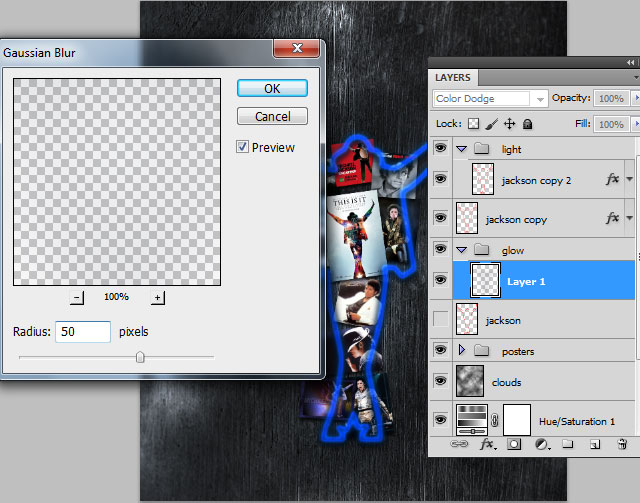Screen dimensions: 640x503
Task: Switch to the LAYERS tab
Action: pos(453,77)
